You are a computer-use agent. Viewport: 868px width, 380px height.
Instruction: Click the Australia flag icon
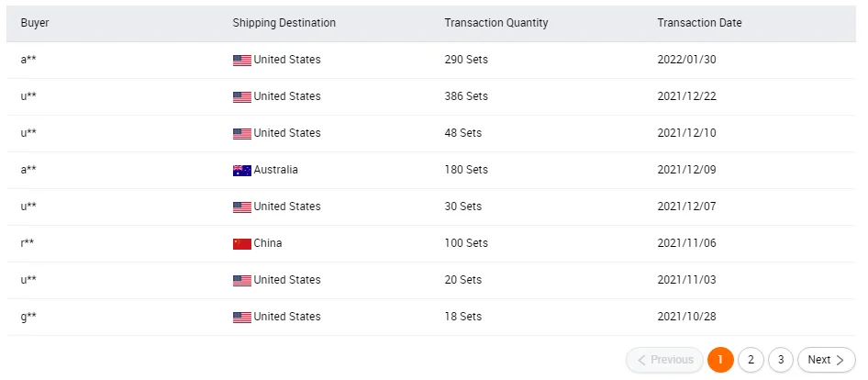[x=241, y=171]
